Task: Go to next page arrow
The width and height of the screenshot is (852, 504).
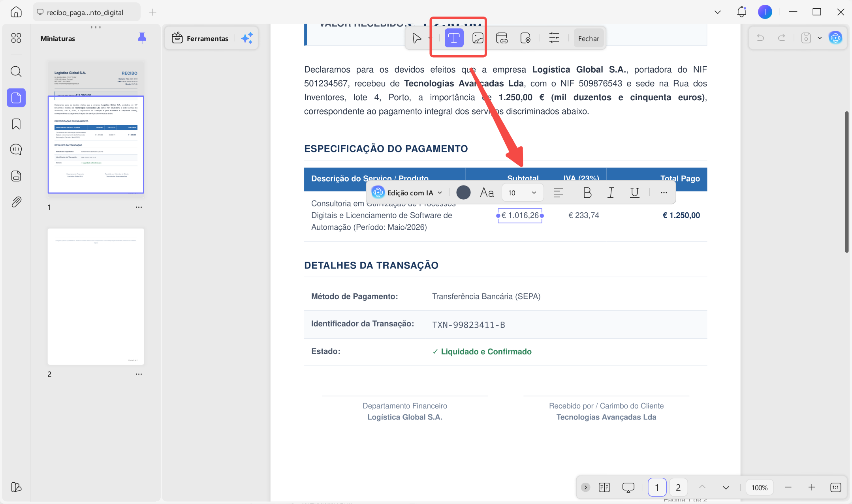Action: (x=726, y=487)
